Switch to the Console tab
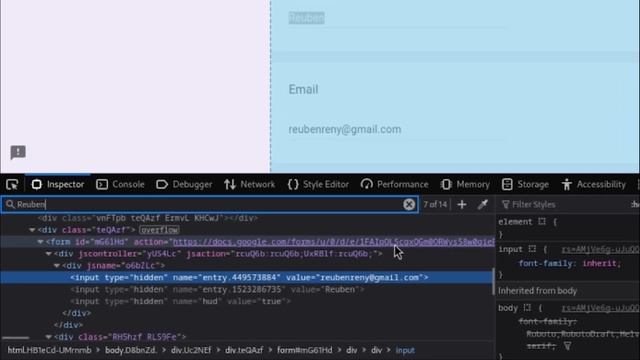 pyautogui.click(x=120, y=184)
